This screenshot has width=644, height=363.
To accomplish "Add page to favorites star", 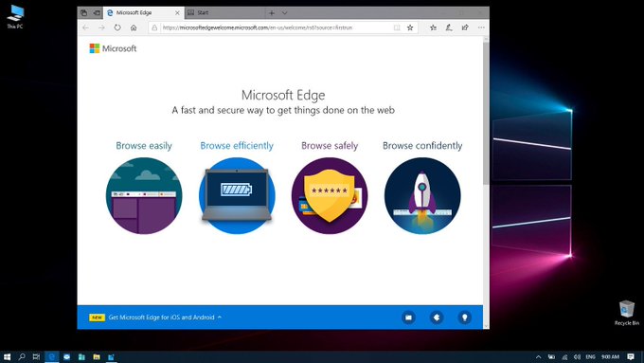I will click(x=410, y=27).
